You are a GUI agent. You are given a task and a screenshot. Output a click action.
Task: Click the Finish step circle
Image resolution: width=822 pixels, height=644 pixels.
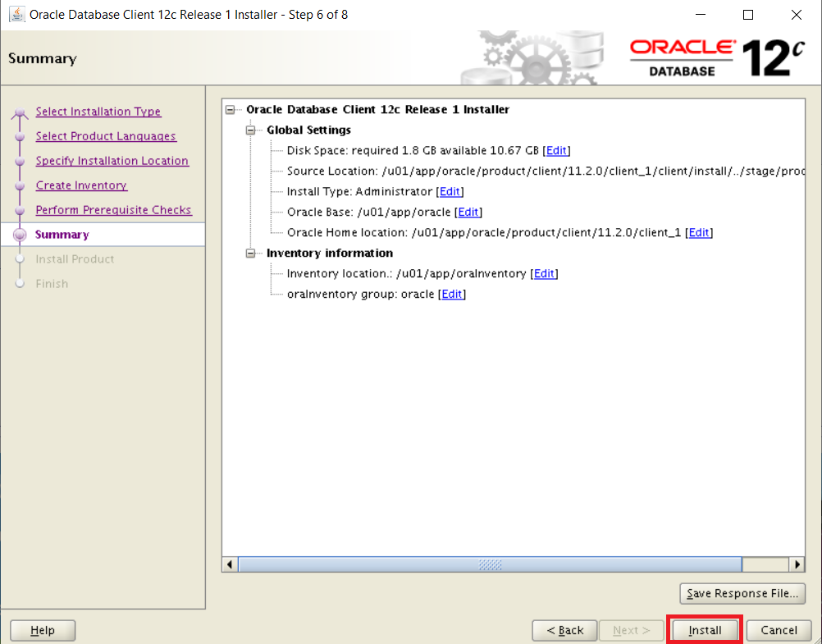pos(20,284)
